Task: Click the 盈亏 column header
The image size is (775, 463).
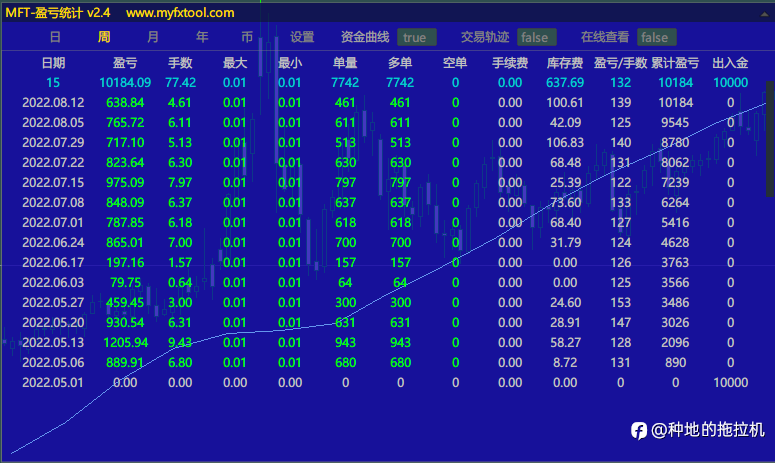Action: tap(125, 63)
